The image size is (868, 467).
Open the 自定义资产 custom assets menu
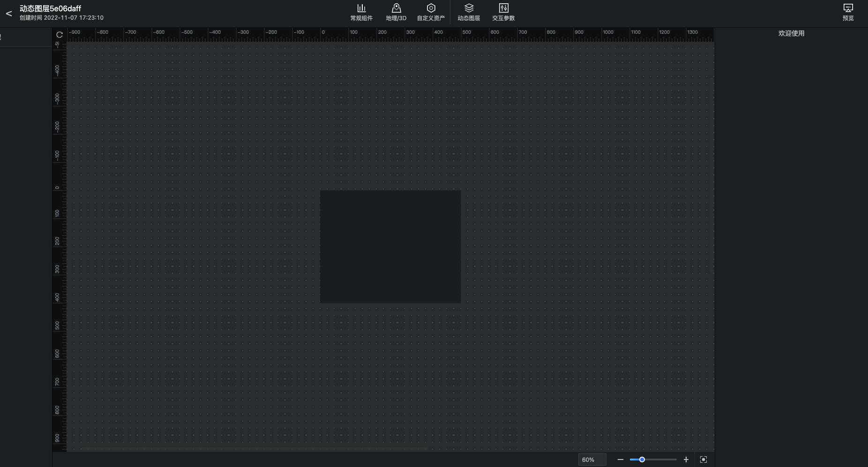click(x=431, y=13)
